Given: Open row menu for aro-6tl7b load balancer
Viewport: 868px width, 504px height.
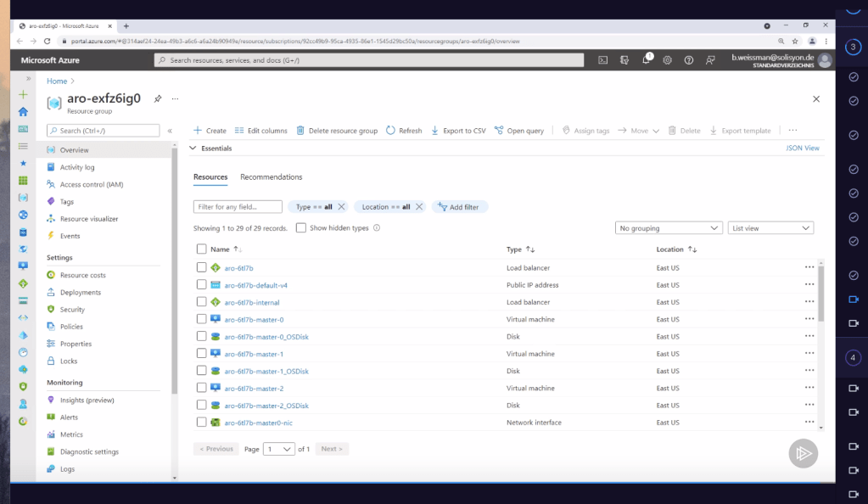Looking at the screenshot, I should tap(809, 267).
